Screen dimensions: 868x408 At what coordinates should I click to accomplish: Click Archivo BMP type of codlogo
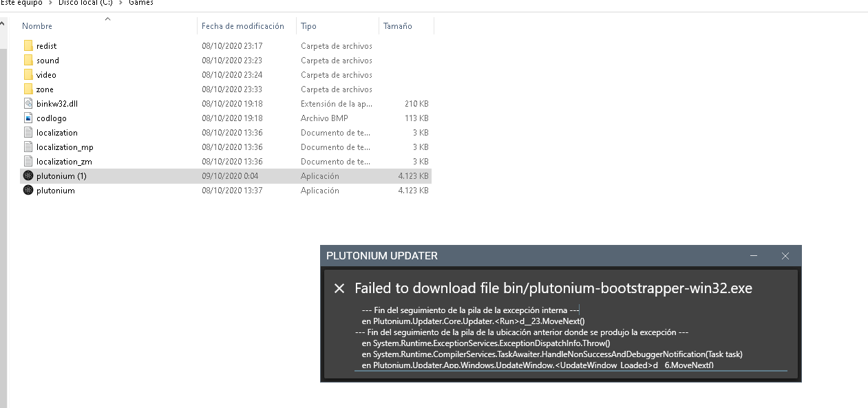324,118
